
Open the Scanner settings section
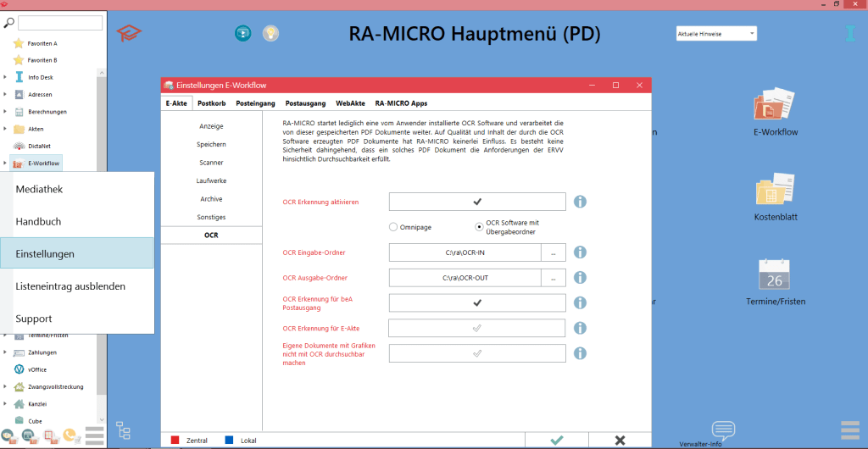[x=211, y=163]
